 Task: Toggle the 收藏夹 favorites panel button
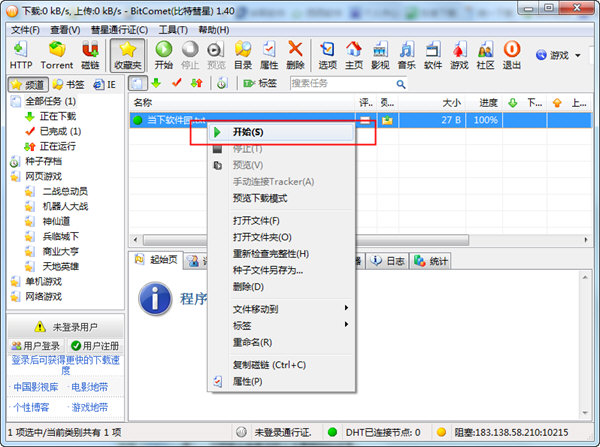click(127, 53)
